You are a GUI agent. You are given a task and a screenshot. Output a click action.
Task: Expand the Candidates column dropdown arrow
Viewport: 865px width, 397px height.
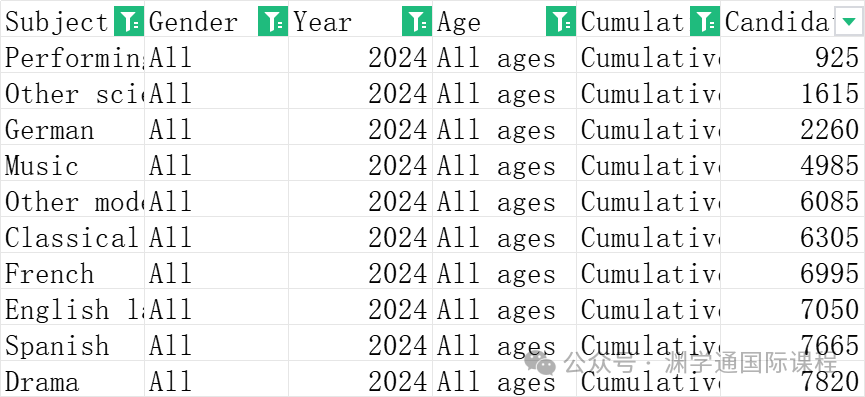tap(848, 22)
